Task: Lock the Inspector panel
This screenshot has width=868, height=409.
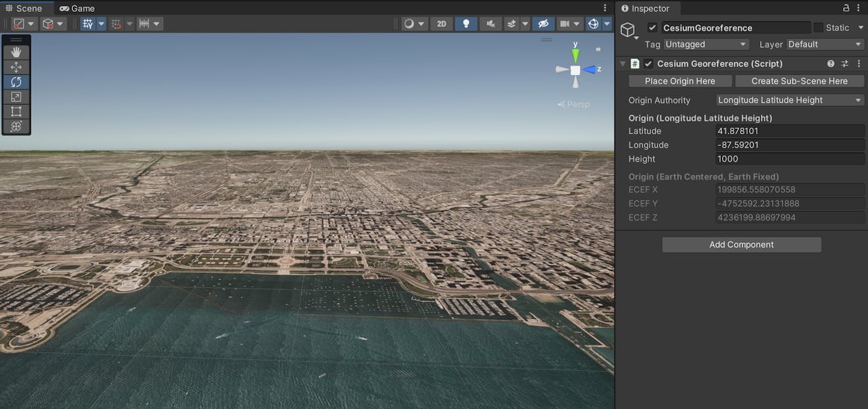Action: click(x=846, y=7)
